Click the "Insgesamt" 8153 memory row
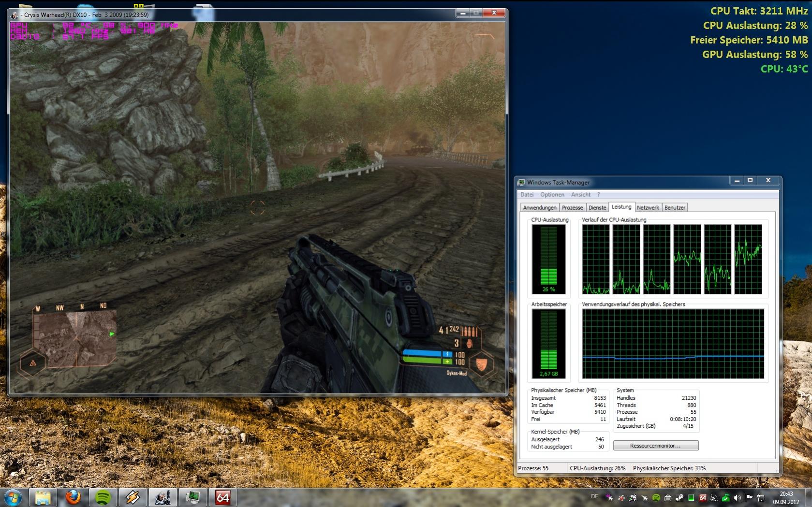This screenshot has width=812, height=507. 568,398
